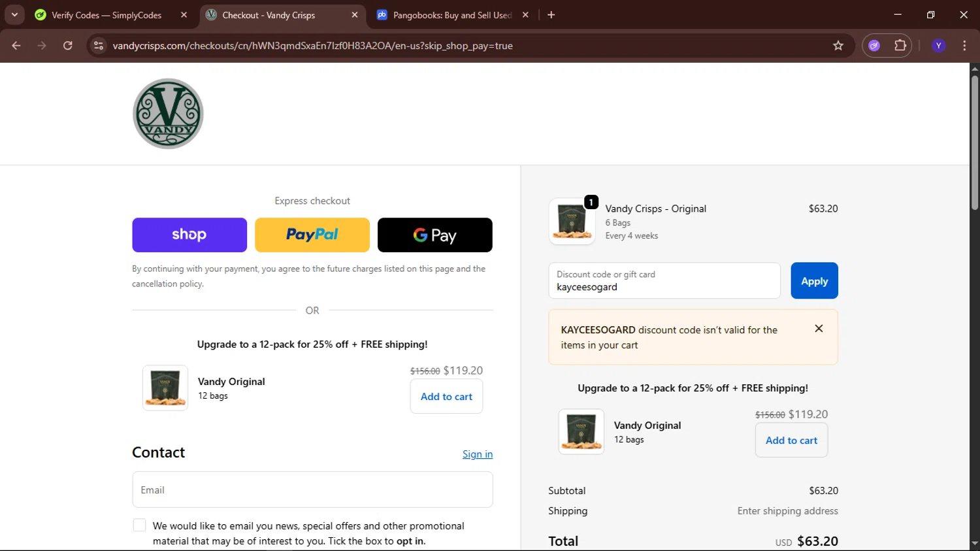This screenshot has width=980, height=551.
Task: Click Vandy Crisps Original product thumbnail
Action: click(572, 222)
